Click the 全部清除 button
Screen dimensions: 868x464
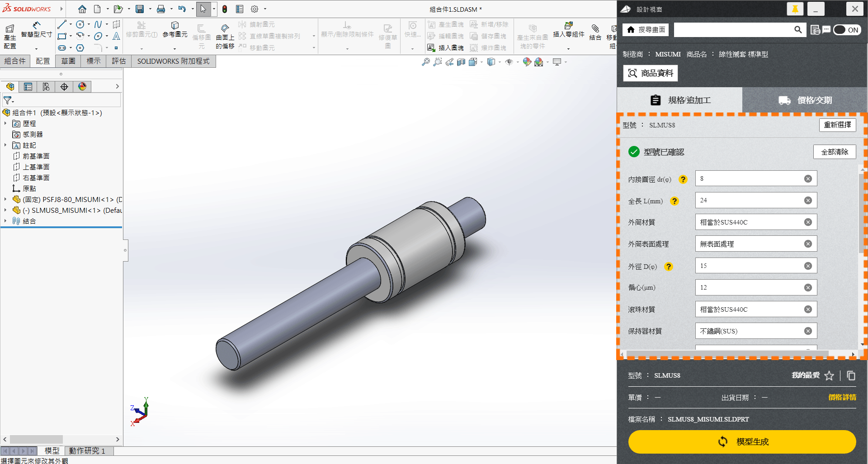[835, 152]
